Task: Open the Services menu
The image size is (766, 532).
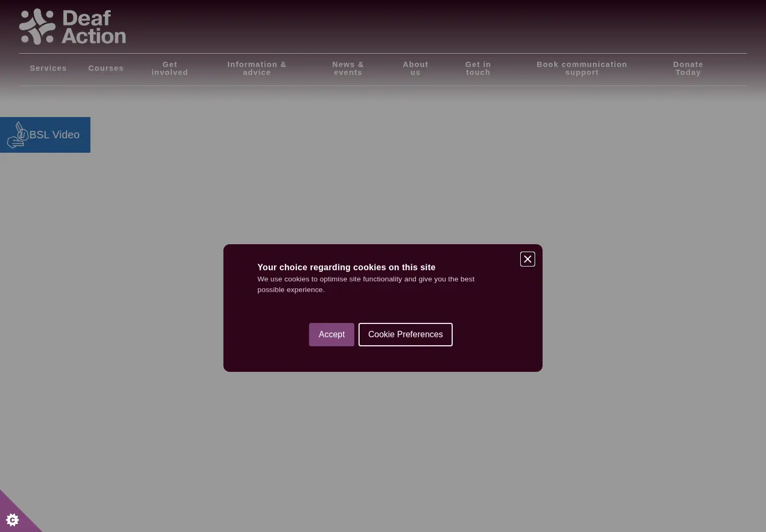Action: 48,68
